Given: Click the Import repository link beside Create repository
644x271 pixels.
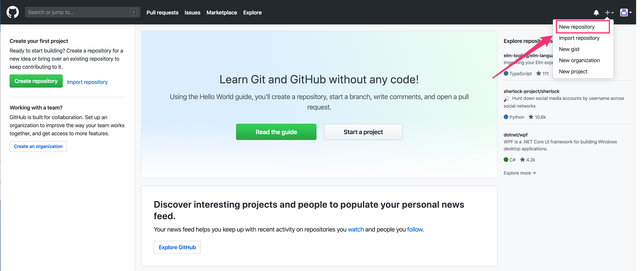Looking at the screenshot, I should pyautogui.click(x=87, y=82).
